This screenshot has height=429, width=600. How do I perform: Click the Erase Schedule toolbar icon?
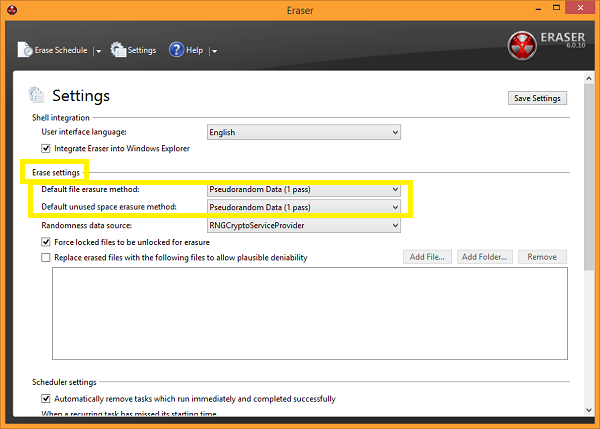tap(25, 50)
